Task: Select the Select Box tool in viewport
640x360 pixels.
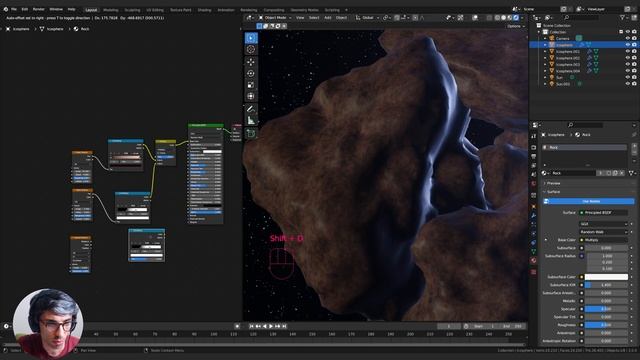Action: point(251,38)
